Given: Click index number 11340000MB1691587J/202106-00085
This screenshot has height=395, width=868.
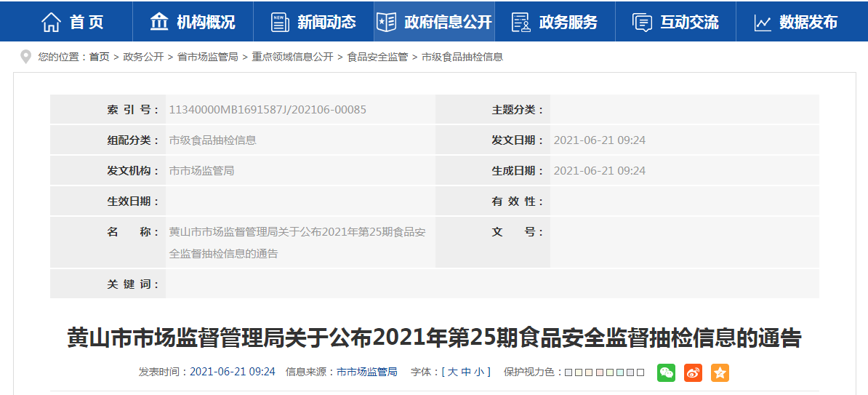Looking at the screenshot, I should point(268,110).
